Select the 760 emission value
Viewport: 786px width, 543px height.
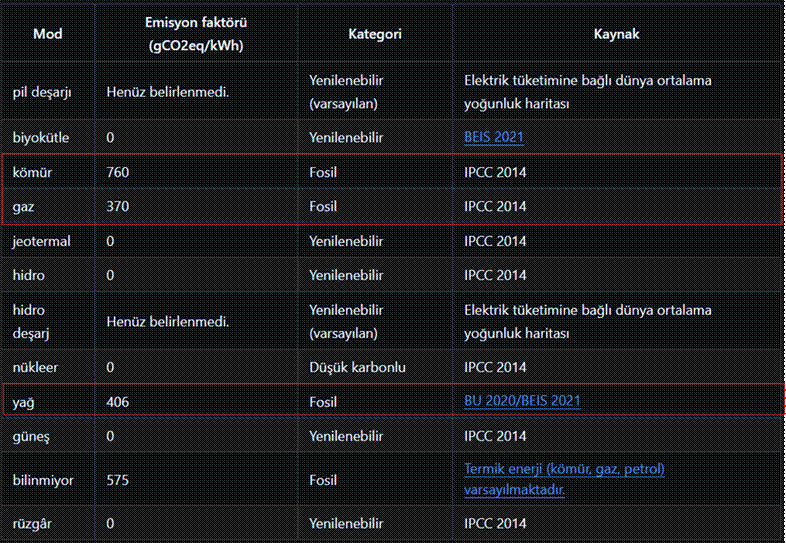(117, 172)
